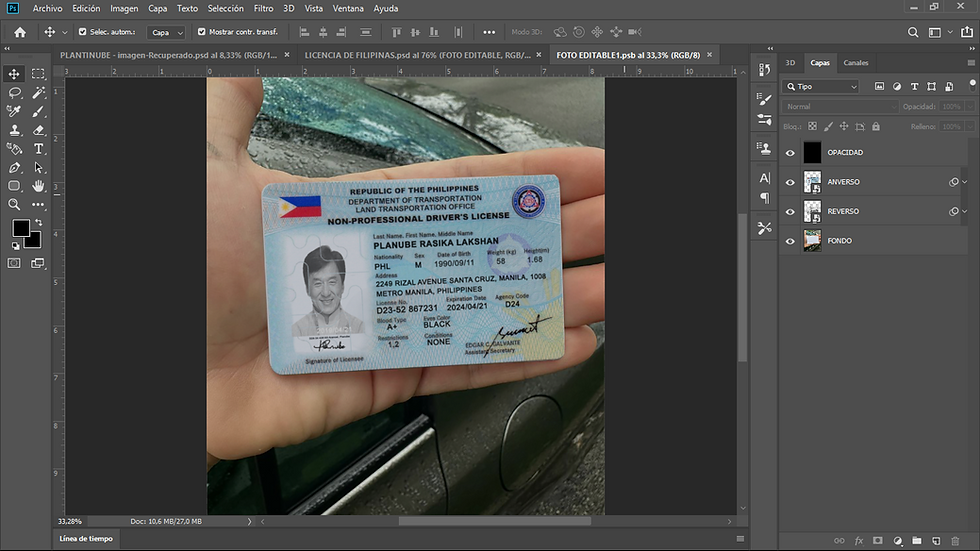Create a new group folder icon
The width and height of the screenshot is (980, 551).
916,540
